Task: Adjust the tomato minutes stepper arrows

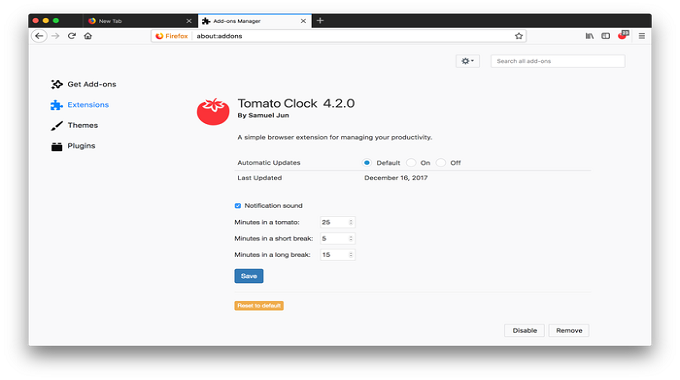Action: click(351, 222)
